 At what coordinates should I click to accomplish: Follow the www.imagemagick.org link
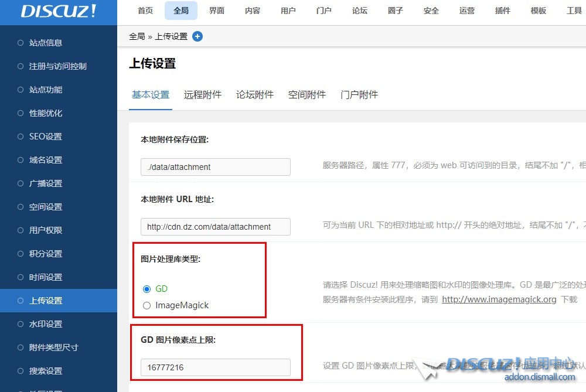click(499, 299)
